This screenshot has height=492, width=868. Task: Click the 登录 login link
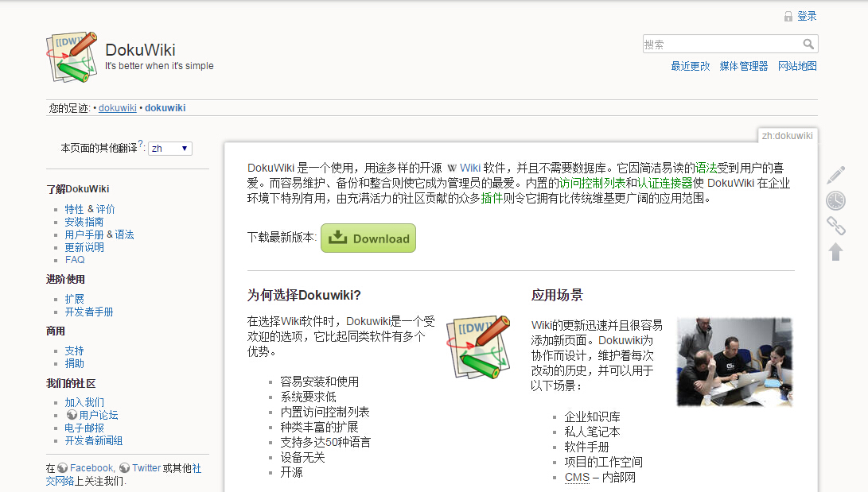pyautogui.click(x=806, y=16)
